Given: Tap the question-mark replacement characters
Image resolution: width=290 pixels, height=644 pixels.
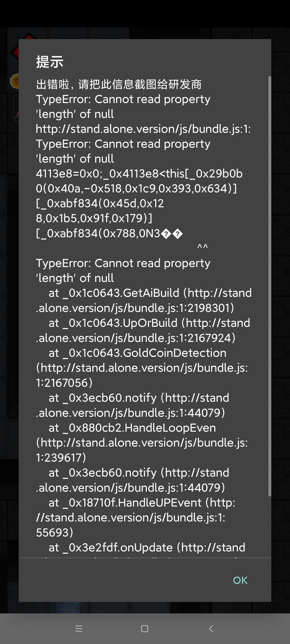Looking at the screenshot, I should click(x=172, y=234).
